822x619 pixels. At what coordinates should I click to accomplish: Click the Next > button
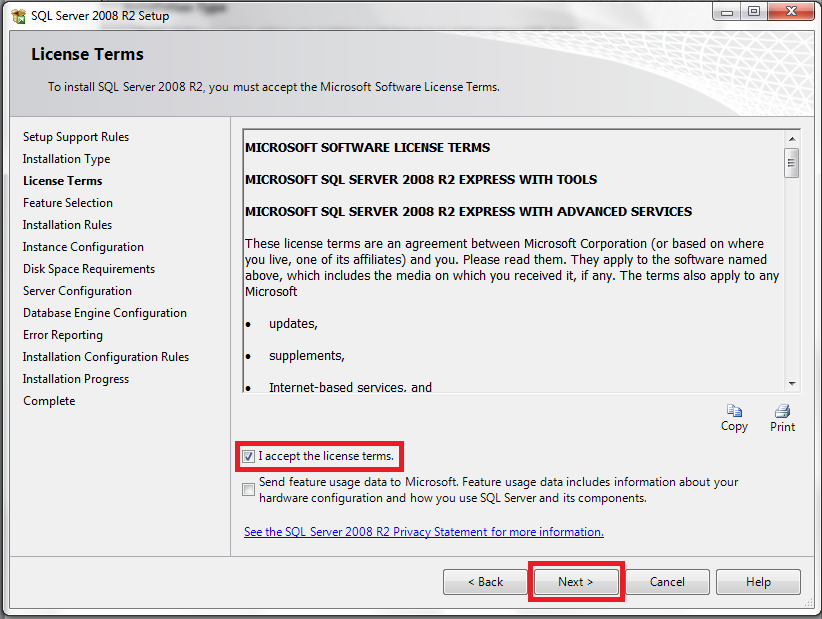point(576,582)
